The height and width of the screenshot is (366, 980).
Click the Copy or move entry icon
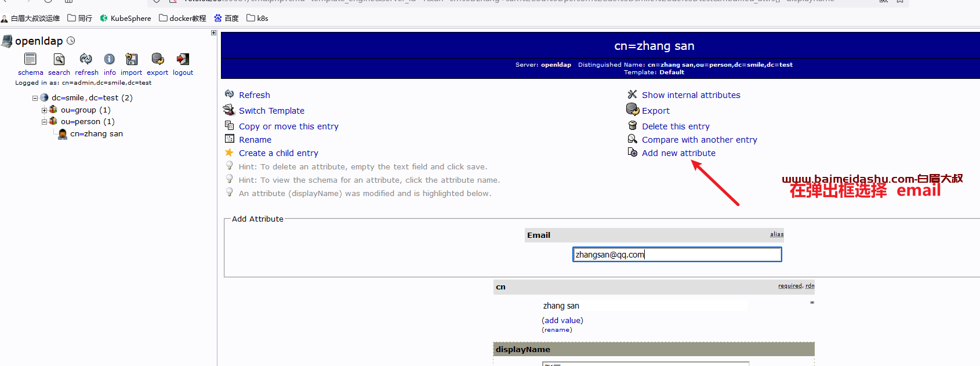coord(229,125)
